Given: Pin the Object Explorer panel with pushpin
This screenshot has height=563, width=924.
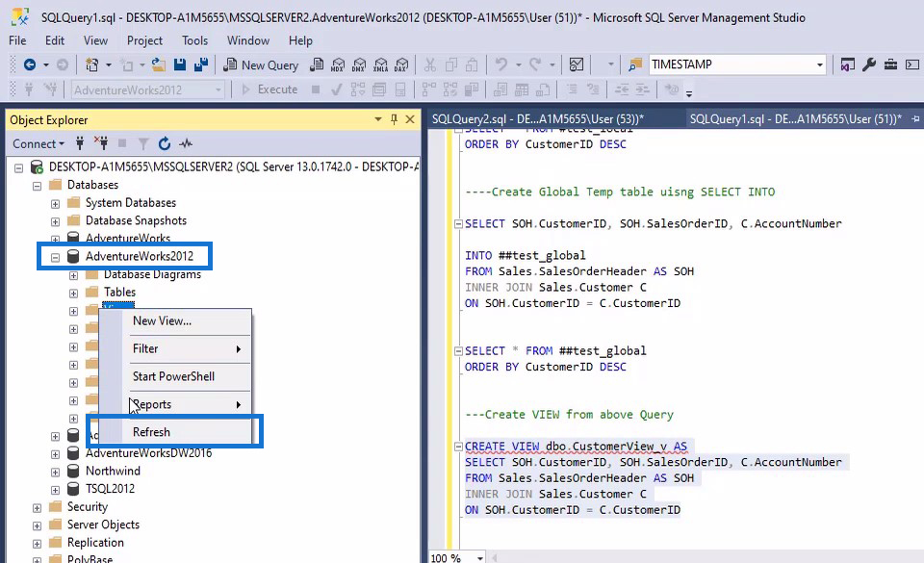Looking at the screenshot, I should click(394, 119).
